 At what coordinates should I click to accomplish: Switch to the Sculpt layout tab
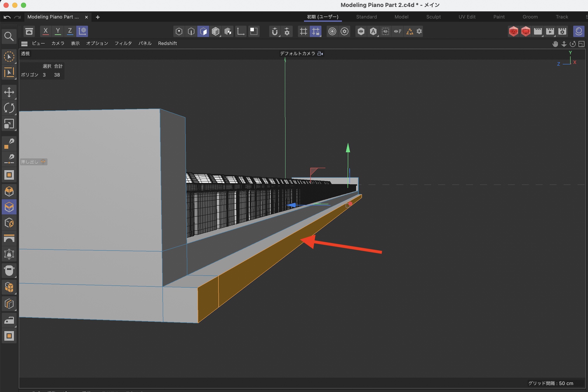coord(433,17)
